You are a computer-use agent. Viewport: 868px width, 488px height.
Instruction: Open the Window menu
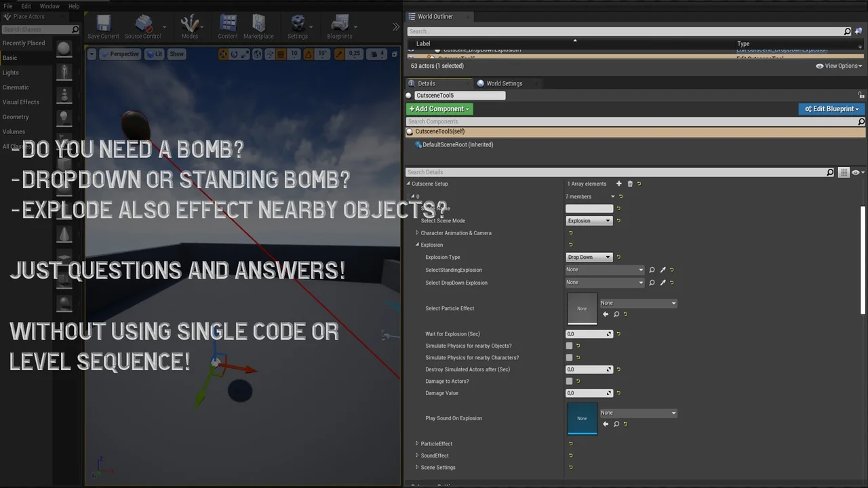(x=50, y=6)
